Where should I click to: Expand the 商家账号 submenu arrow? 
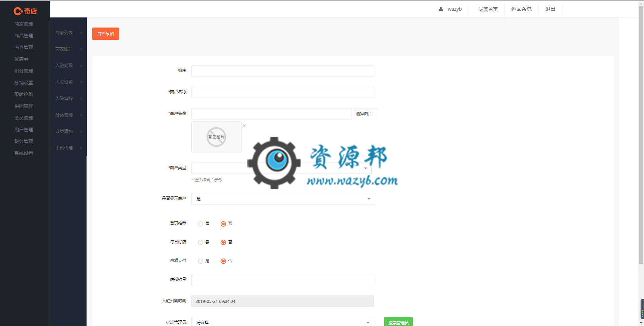(81, 49)
